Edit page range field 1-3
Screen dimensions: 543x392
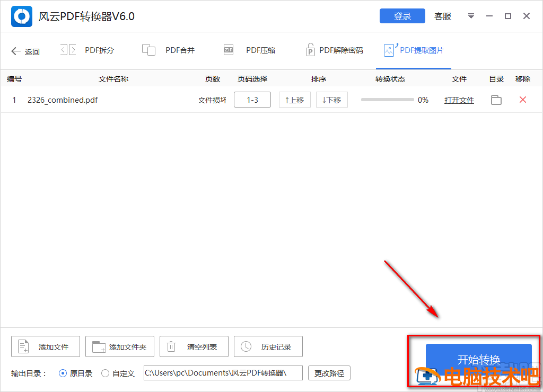[252, 100]
